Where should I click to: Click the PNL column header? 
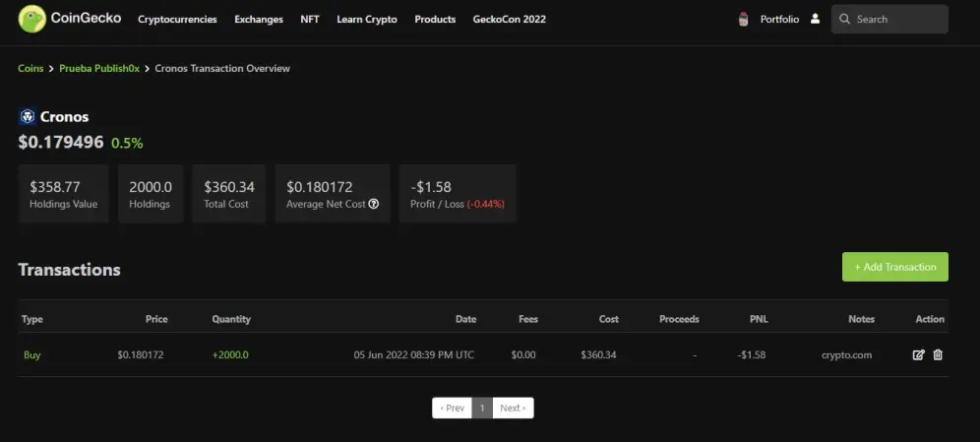(x=759, y=319)
